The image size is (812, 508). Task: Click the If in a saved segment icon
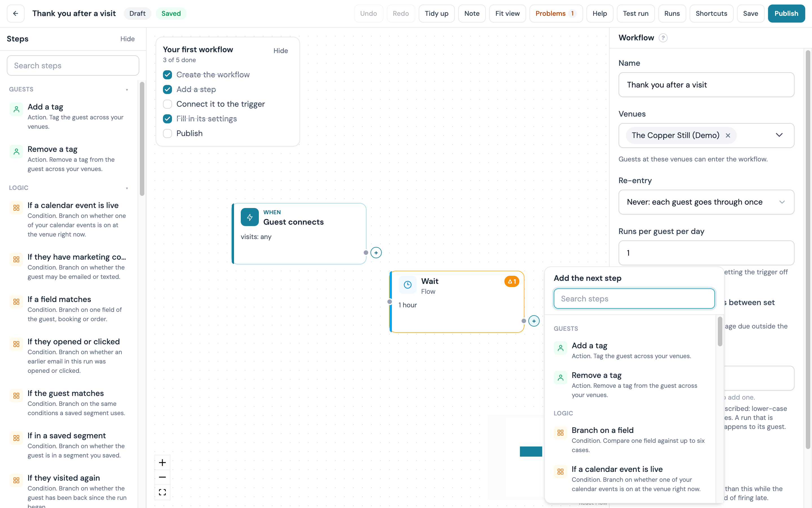16,438
